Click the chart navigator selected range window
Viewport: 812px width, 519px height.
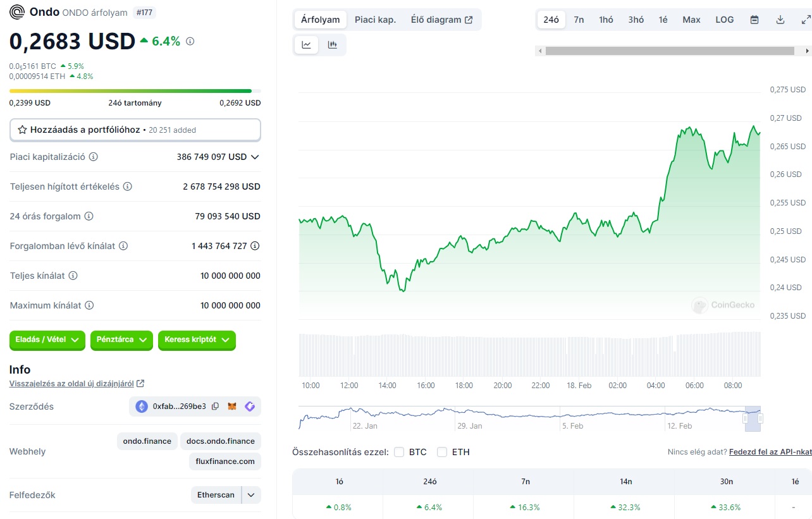coord(753,418)
